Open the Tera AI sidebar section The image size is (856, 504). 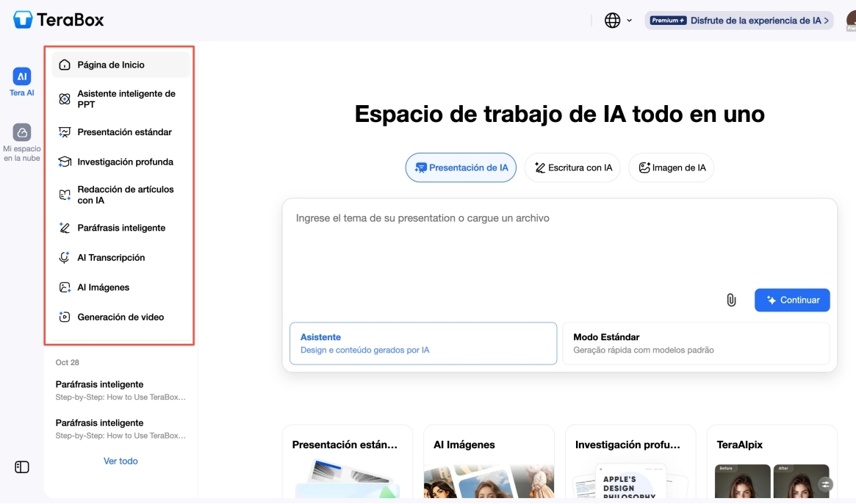pyautogui.click(x=22, y=82)
